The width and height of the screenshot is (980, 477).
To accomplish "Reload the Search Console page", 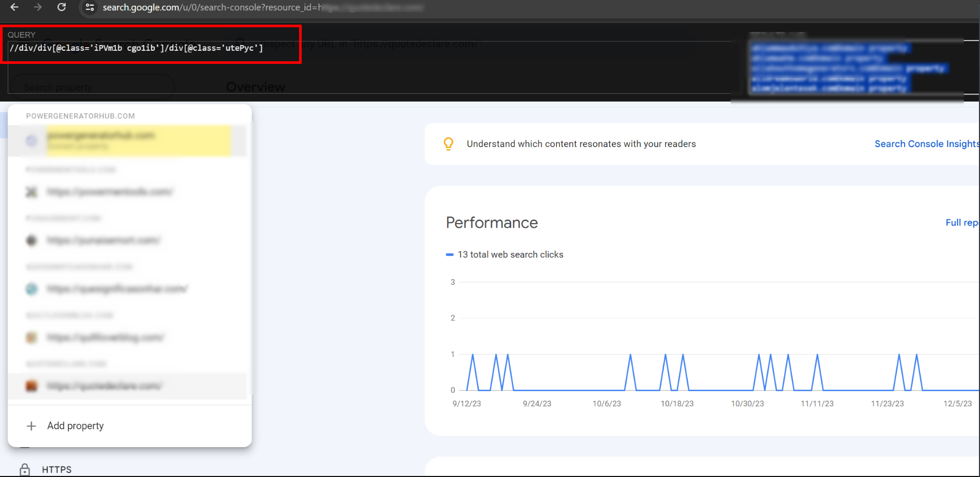I will (x=62, y=7).
